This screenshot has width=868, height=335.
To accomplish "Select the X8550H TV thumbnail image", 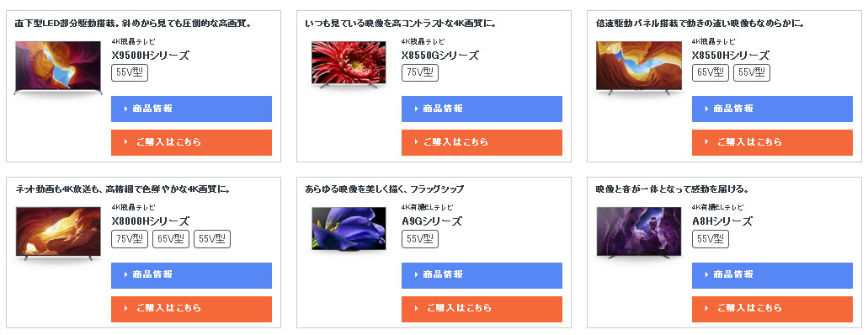I will [x=639, y=67].
